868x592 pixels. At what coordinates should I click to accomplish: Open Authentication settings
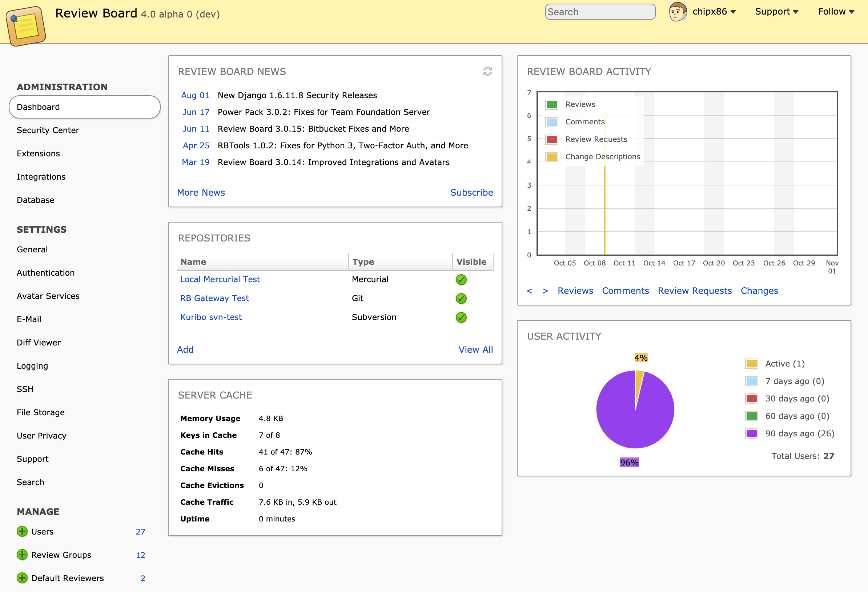coord(45,272)
